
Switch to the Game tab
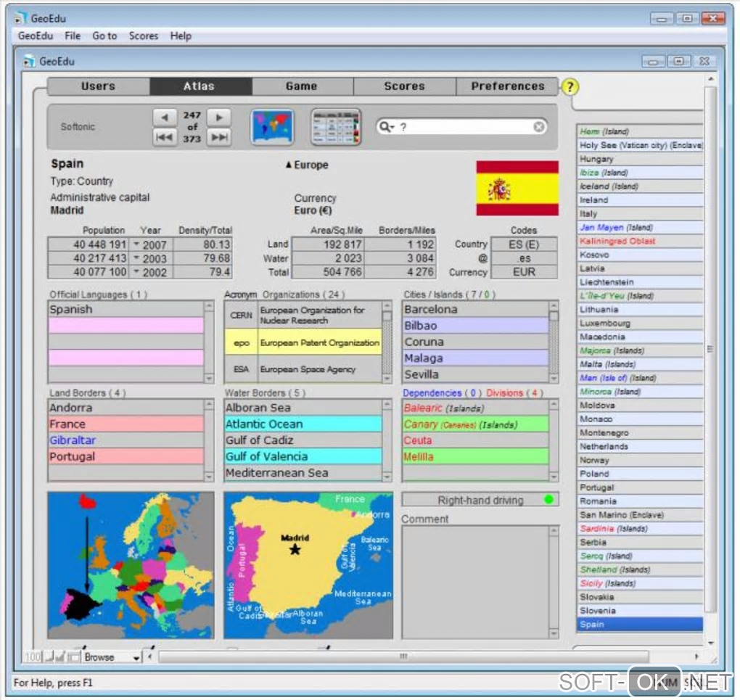pyautogui.click(x=302, y=86)
